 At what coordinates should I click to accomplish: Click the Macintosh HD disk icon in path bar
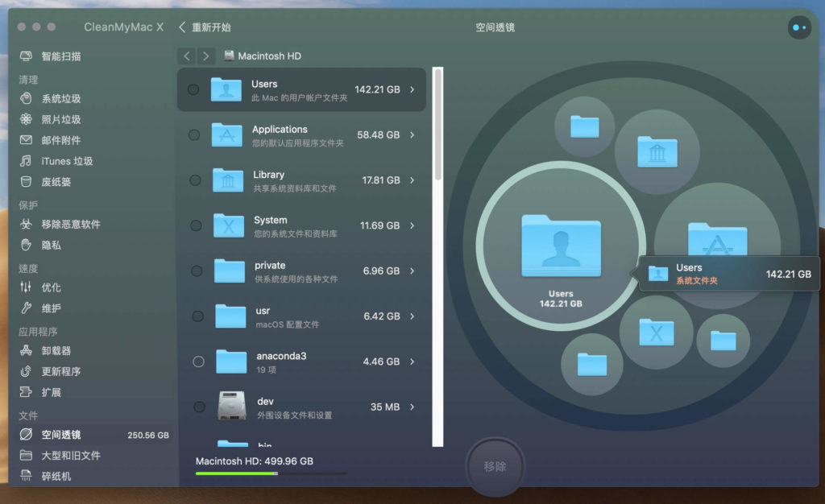(x=229, y=56)
